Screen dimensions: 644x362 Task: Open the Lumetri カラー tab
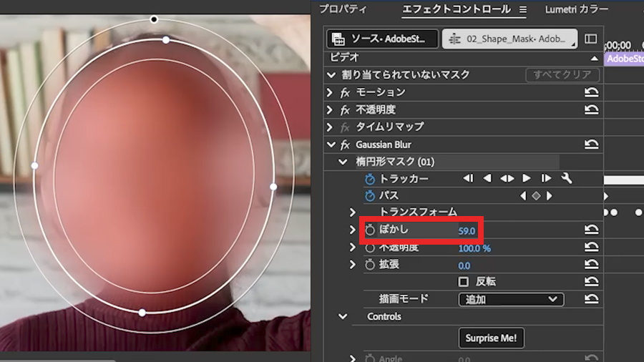(577, 9)
